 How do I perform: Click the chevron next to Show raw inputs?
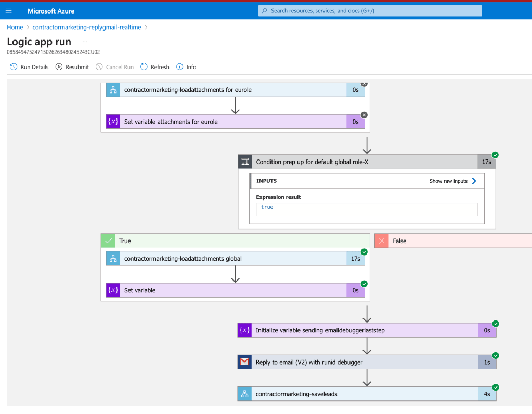tap(474, 181)
